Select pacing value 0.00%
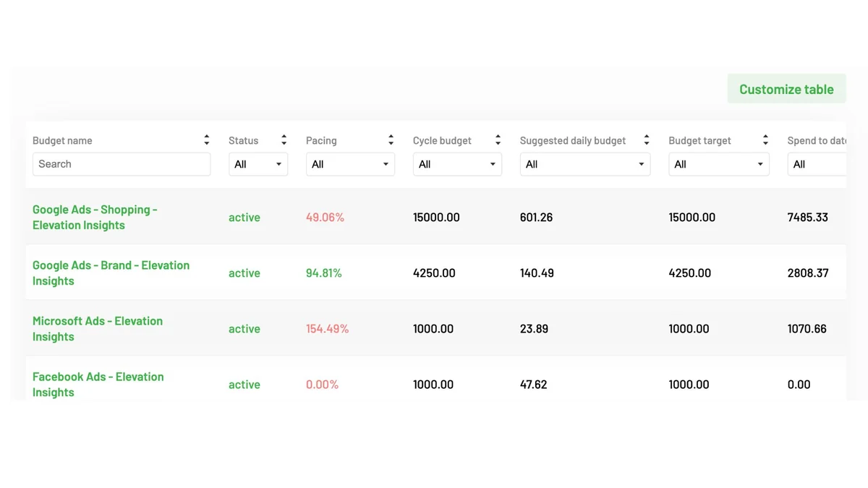 pos(322,384)
